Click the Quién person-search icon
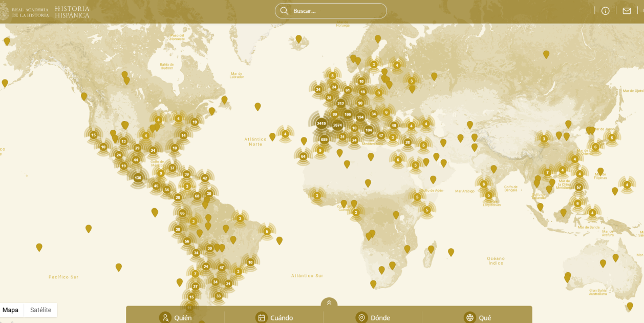The height and width of the screenshot is (323, 644). click(x=165, y=317)
